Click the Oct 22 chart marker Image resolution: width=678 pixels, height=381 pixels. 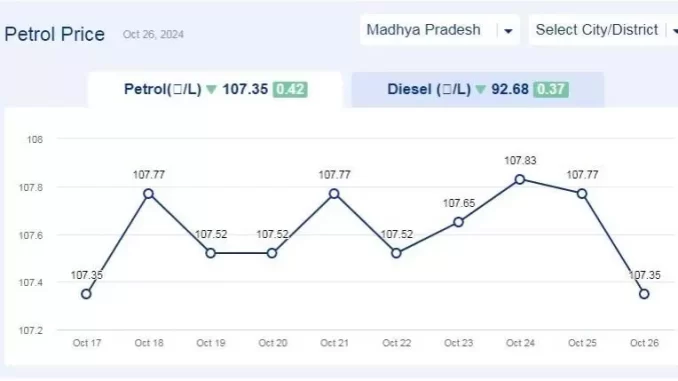(x=396, y=253)
